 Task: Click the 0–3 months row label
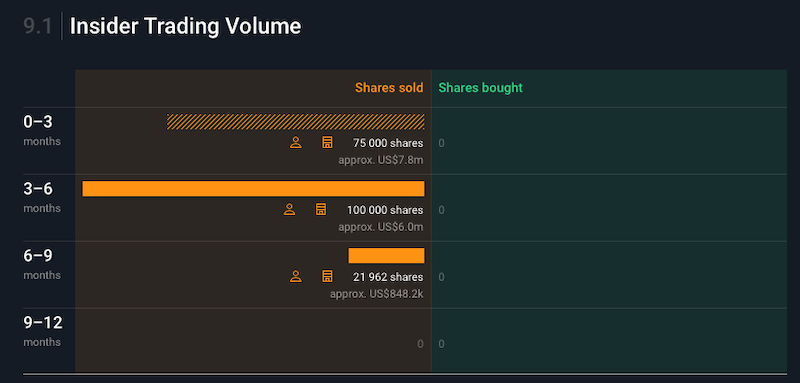(42, 130)
